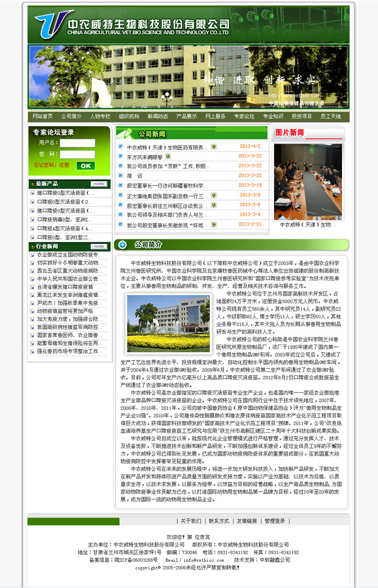Open 新闻动态 navigation item

(158, 116)
